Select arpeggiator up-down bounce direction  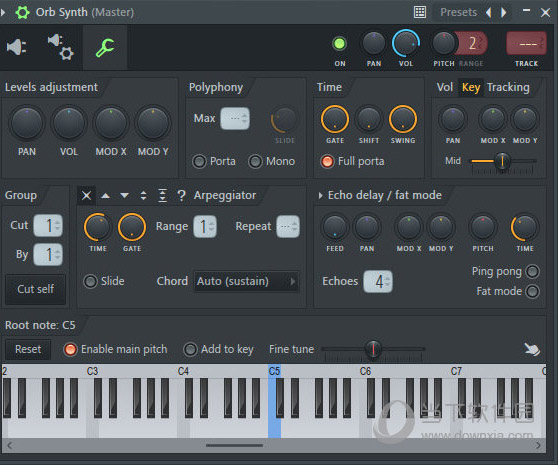pos(143,196)
